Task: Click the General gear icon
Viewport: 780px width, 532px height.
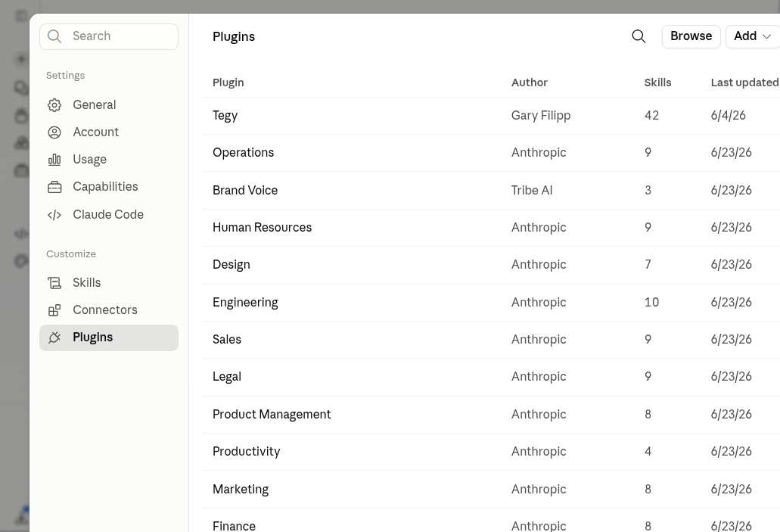Action: tap(54, 105)
